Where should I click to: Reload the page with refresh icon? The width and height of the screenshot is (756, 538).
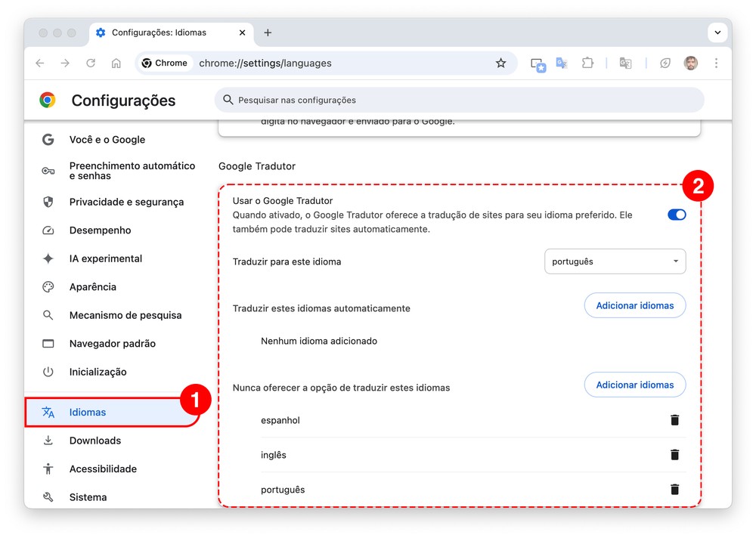tap(91, 63)
